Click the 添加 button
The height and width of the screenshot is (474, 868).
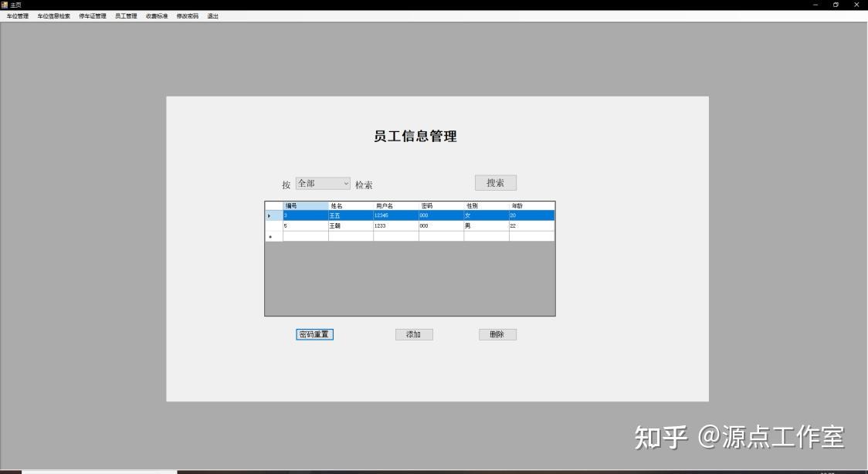click(414, 334)
